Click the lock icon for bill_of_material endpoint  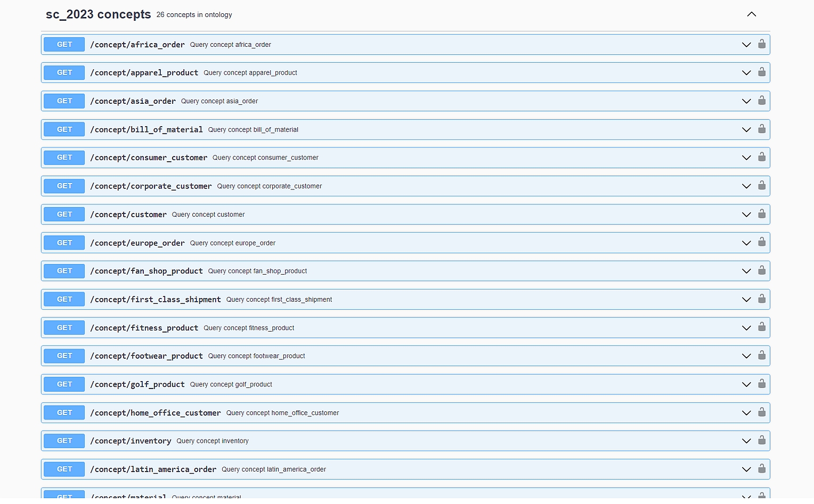762,129
